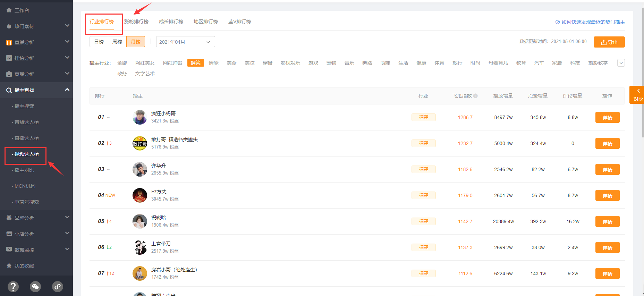Open the 2021年04月 date dropdown
The width and height of the screenshot is (644, 296).
[x=185, y=42]
